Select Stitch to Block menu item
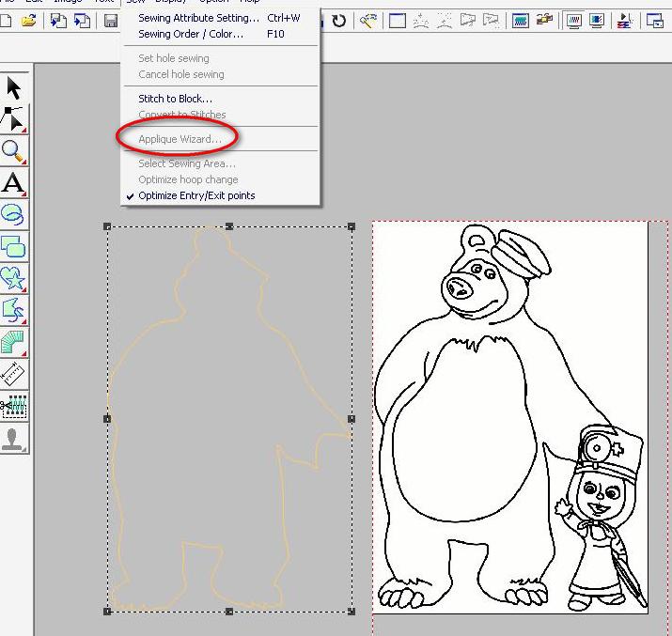Image resolution: width=672 pixels, height=636 pixels. click(x=176, y=99)
